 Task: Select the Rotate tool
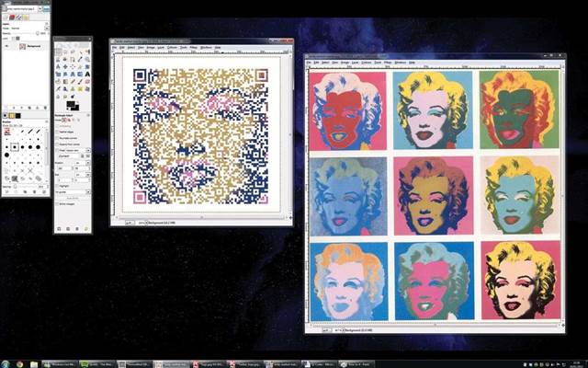87,66
